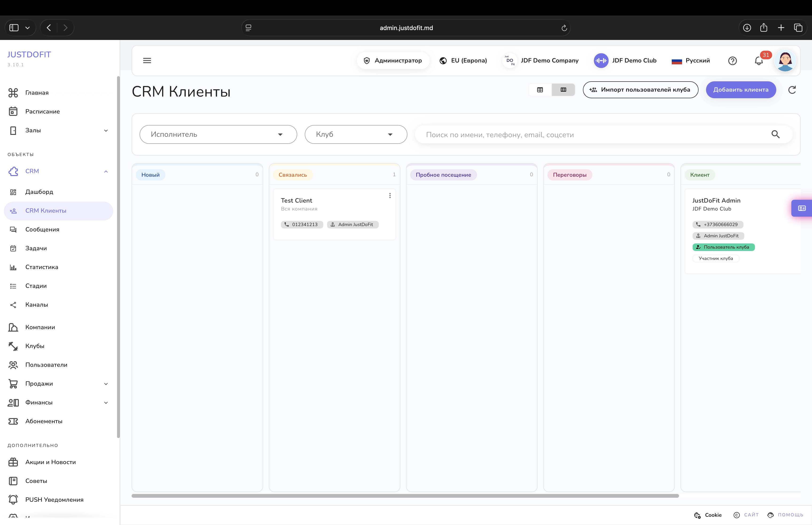Click the notification bell icon

758,61
